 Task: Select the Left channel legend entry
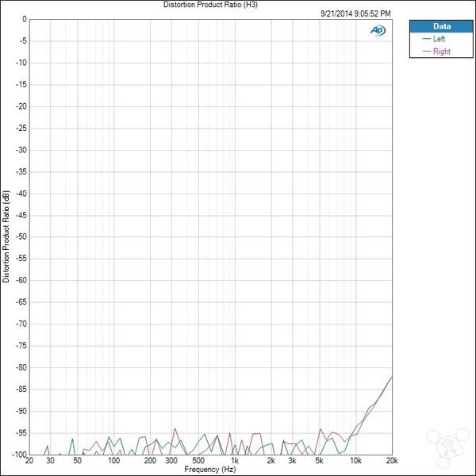[x=439, y=38]
